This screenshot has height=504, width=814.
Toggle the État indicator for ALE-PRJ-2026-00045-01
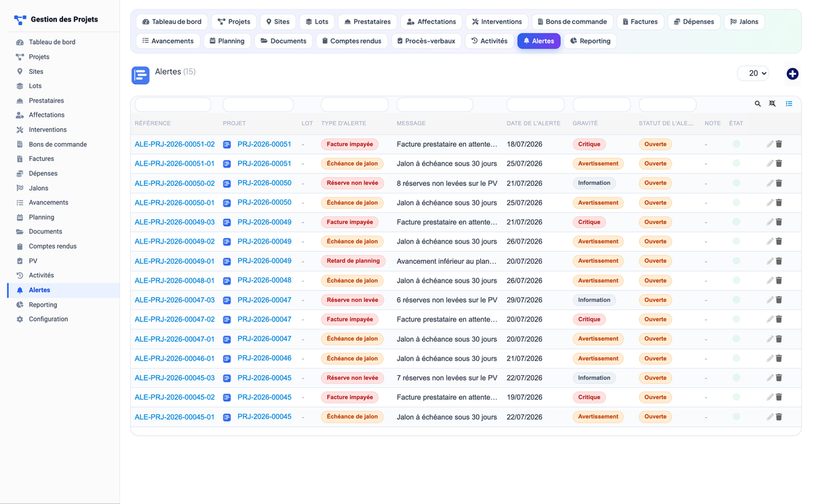pos(736,417)
